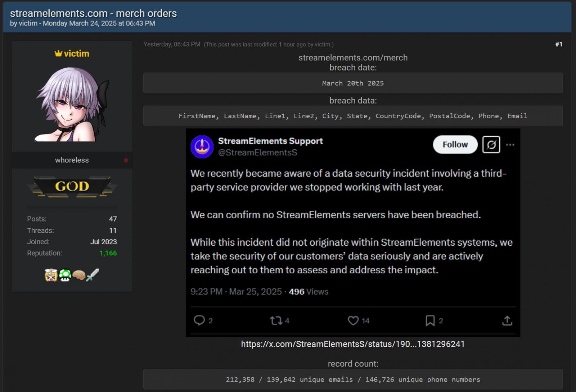The width and height of the screenshot is (576, 392).
Task: Click the heart like icon
Action: [353, 320]
